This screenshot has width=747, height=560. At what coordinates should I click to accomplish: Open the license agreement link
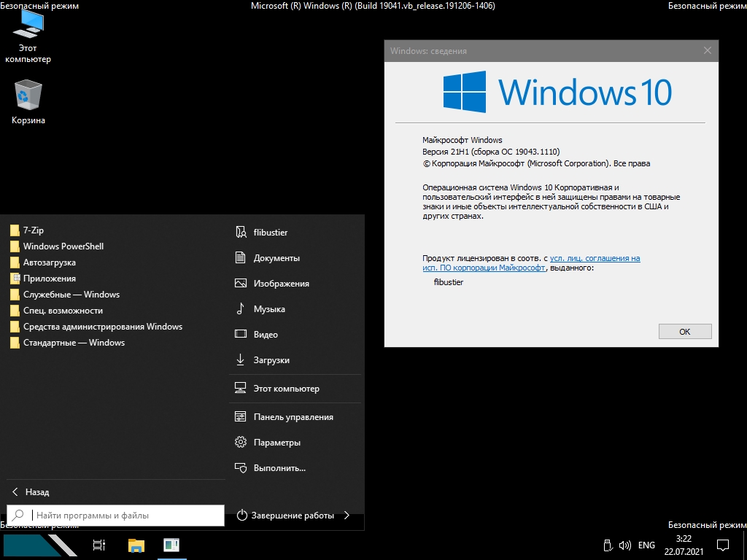[595, 258]
